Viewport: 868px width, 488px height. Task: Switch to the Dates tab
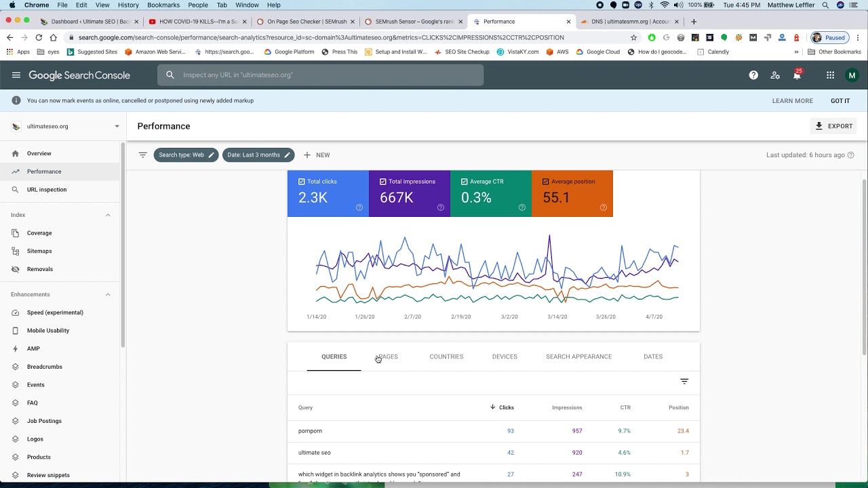[653, 357]
